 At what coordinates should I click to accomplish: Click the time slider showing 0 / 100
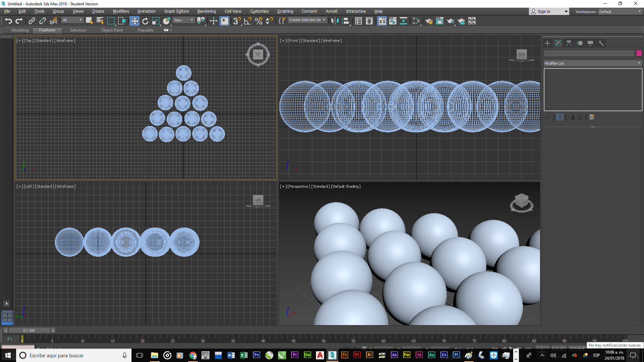point(29,330)
